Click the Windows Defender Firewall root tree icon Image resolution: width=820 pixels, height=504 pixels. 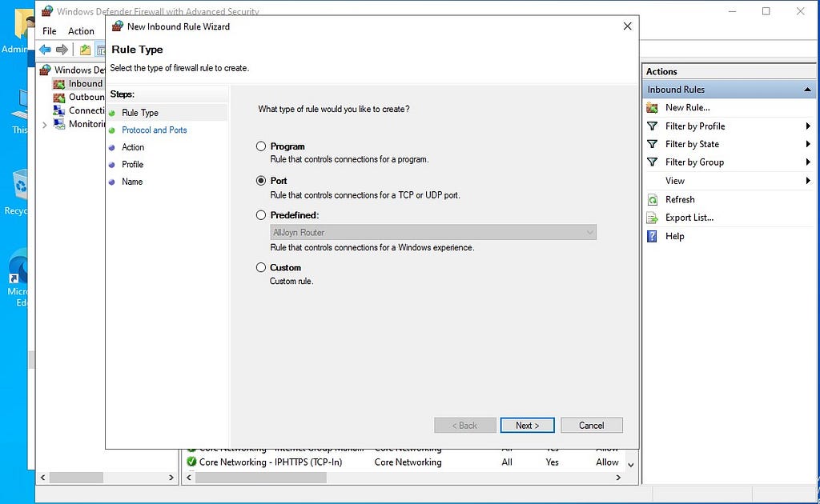pos(46,70)
